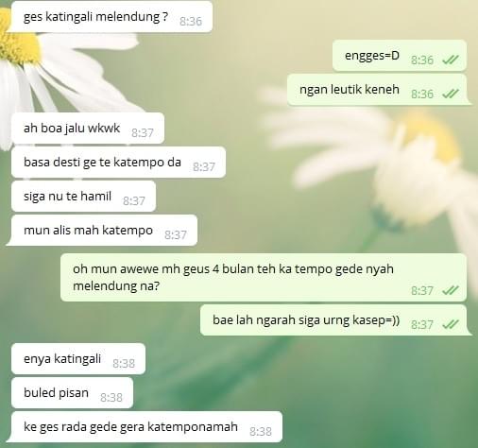Select message 'ges katingali melendung ?'

110,17
